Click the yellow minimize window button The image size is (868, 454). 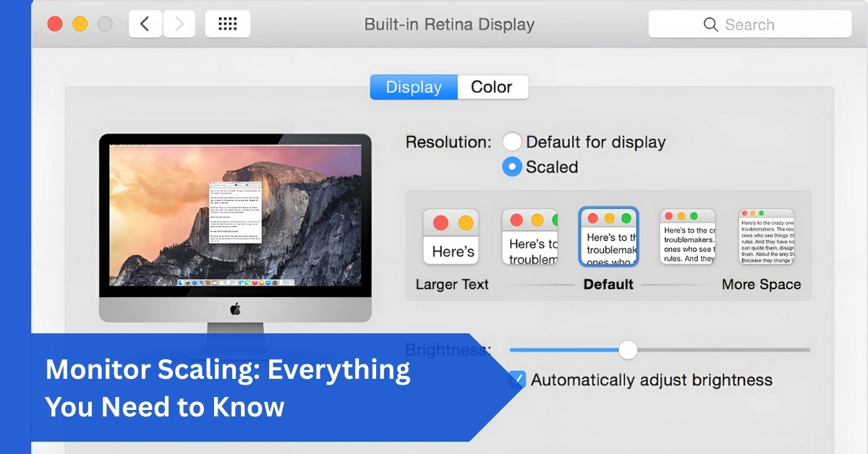[80, 24]
